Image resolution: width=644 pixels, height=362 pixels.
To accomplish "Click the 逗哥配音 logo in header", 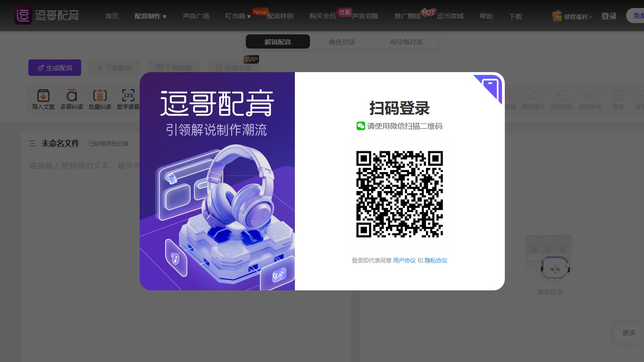I will [47, 16].
